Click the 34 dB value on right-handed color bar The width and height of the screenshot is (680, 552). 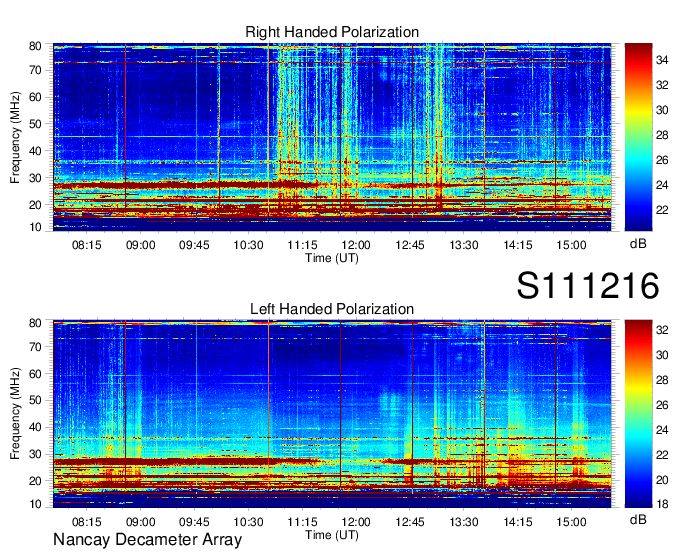pyautogui.click(x=662, y=60)
